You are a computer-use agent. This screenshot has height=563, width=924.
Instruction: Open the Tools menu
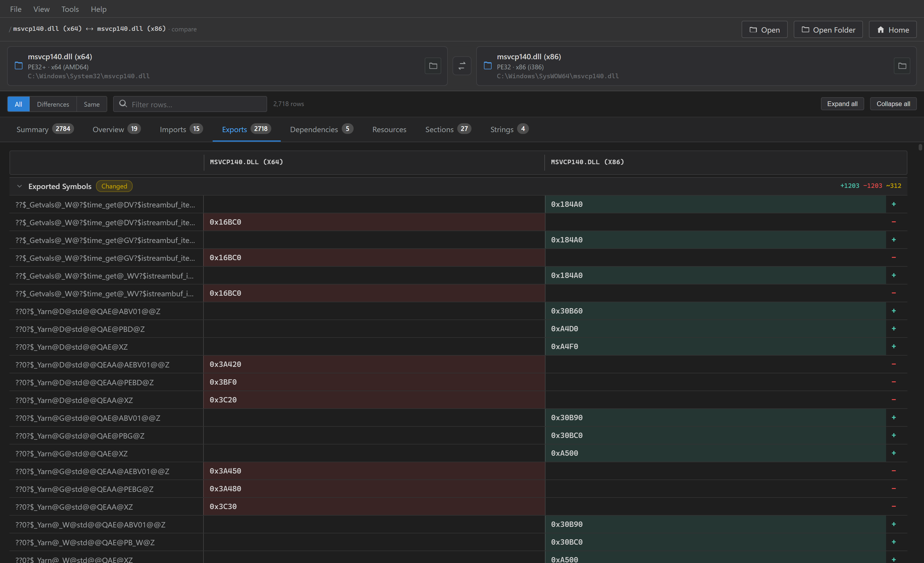click(x=70, y=9)
